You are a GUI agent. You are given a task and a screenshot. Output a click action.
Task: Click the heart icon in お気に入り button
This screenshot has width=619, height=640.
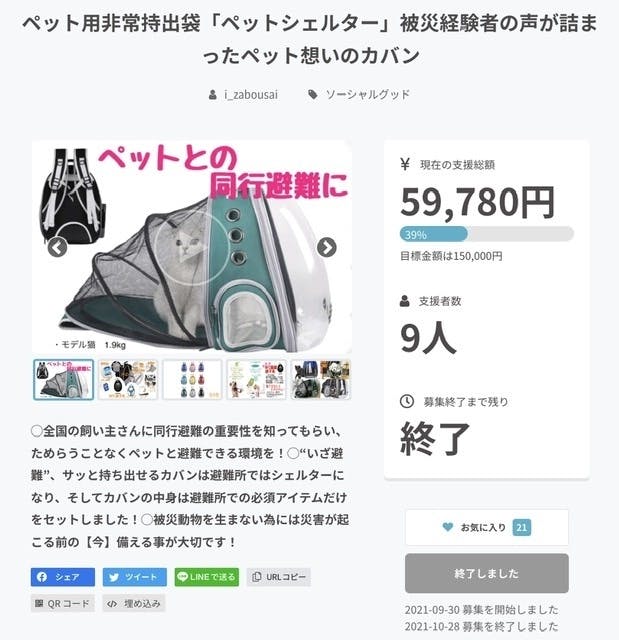tap(448, 527)
